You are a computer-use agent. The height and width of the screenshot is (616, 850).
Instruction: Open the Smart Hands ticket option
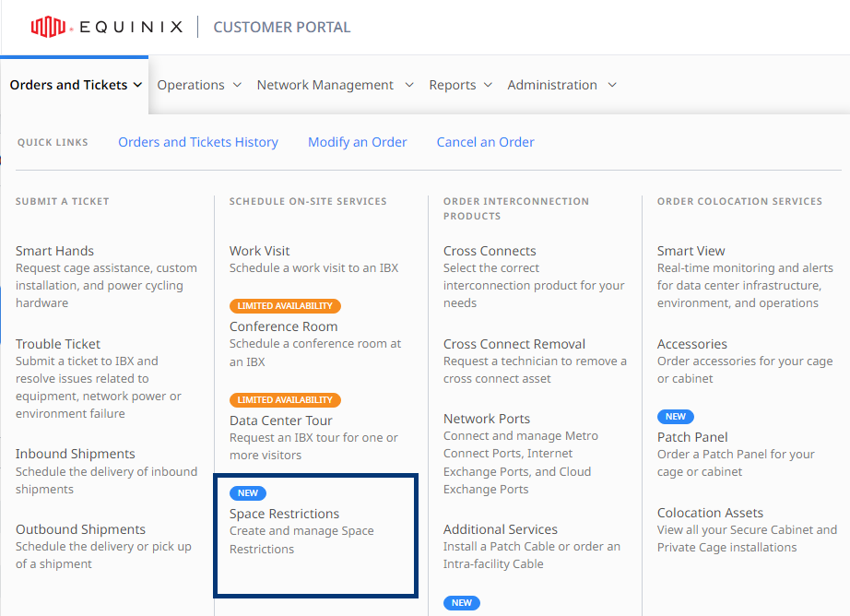point(54,251)
